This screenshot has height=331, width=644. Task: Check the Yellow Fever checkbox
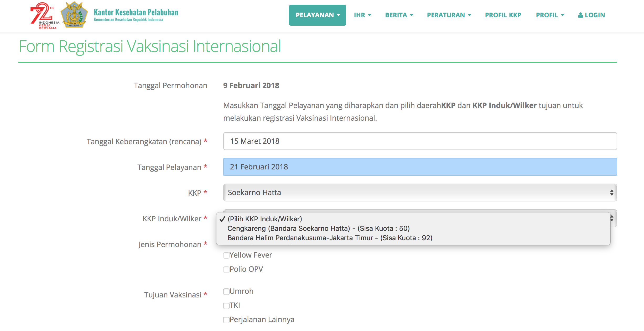(226, 255)
